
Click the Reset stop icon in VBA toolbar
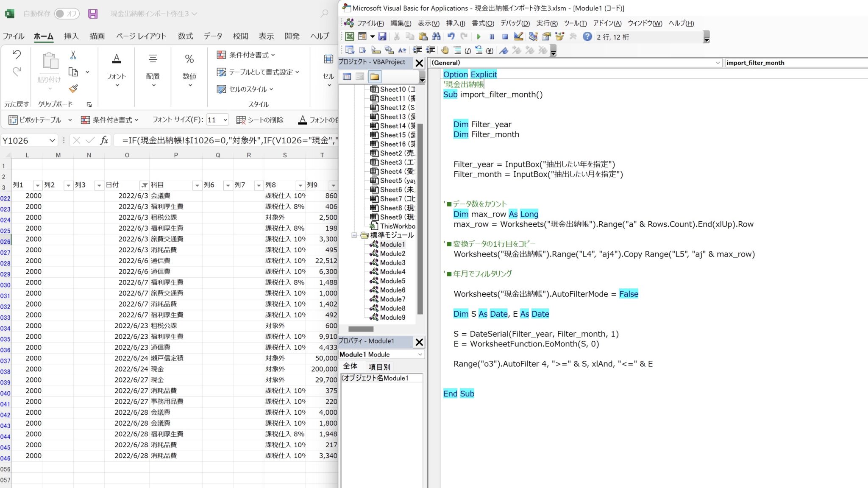pyautogui.click(x=505, y=37)
